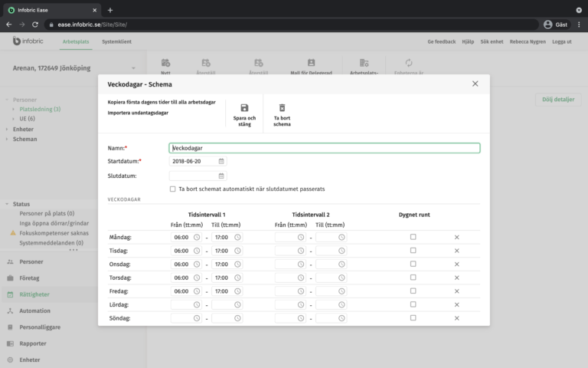
Task: Clear the Tisdag row with X icon
Action: pos(457,251)
